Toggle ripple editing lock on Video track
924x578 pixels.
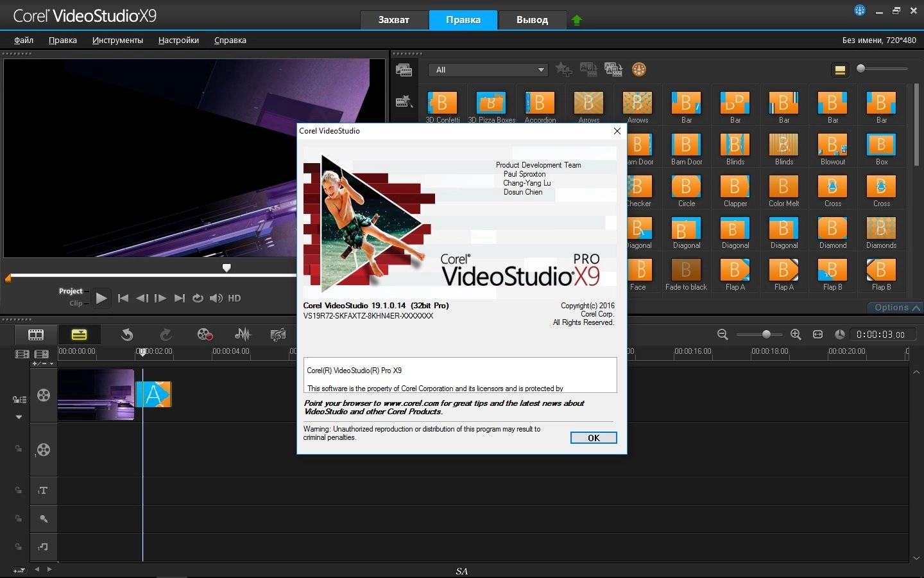(x=19, y=399)
